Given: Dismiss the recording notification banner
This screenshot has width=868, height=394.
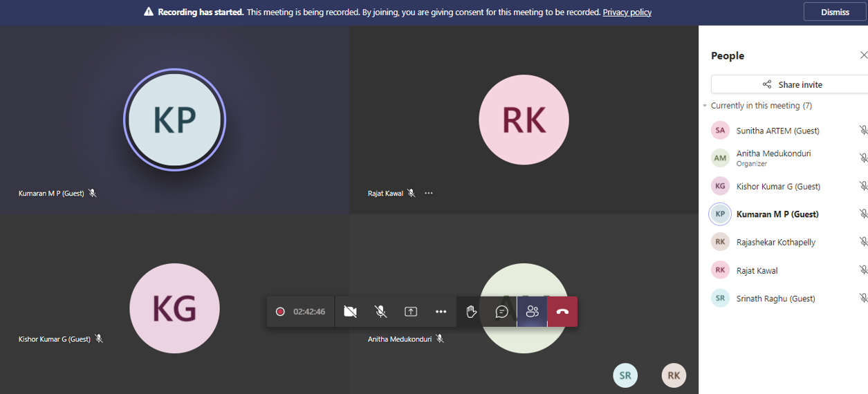Looking at the screenshot, I should (835, 12).
